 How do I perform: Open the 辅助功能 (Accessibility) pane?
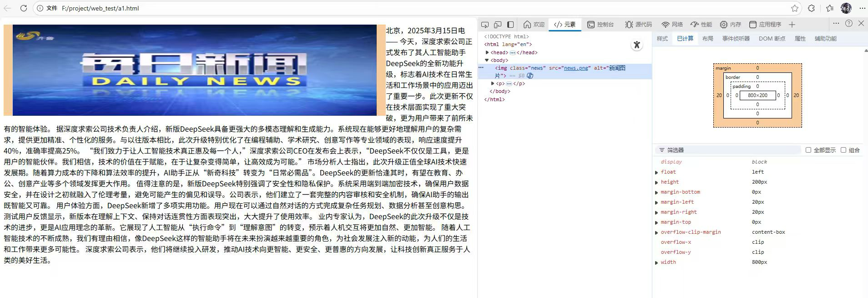click(x=826, y=39)
